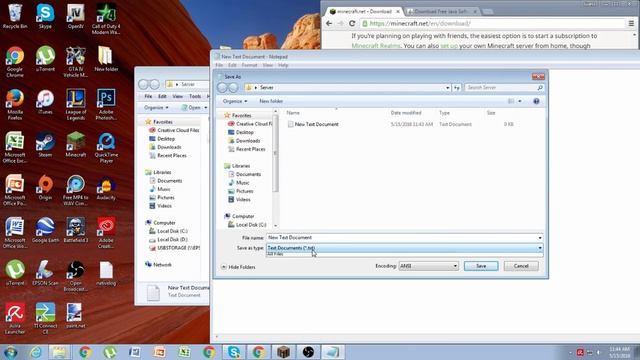Follow the Minecraft Realms link in Chrome
The width and height of the screenshot is (640, 360).
(376, 46)
